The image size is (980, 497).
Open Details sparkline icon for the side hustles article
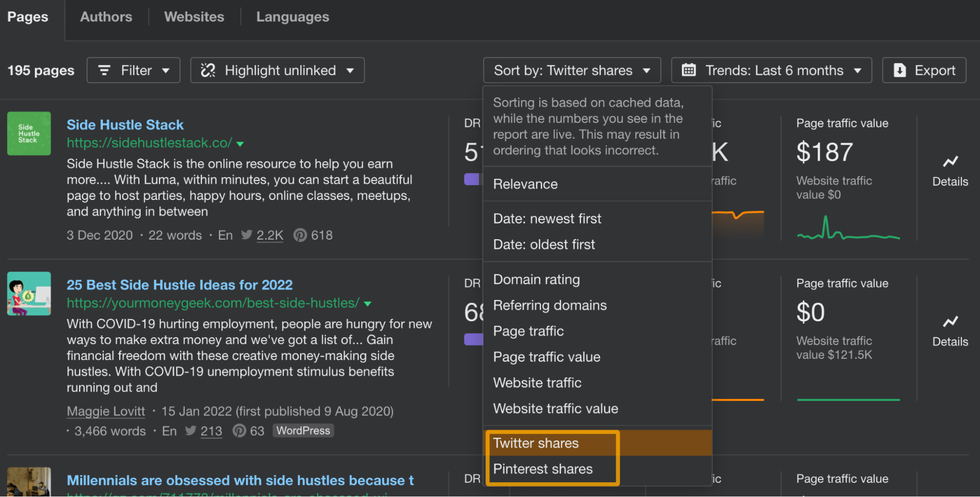point(950,322)
